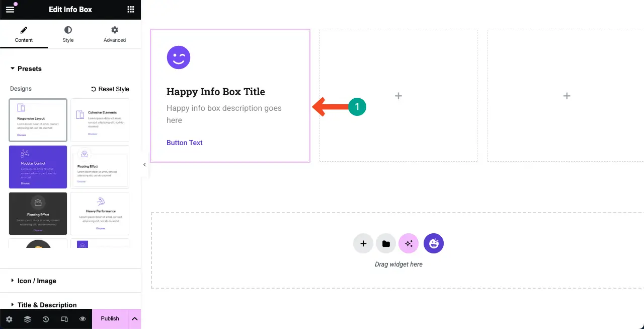
Task: Switch to Responsive Mode icon
Action: pyautogui.click(x=64, y=319)
